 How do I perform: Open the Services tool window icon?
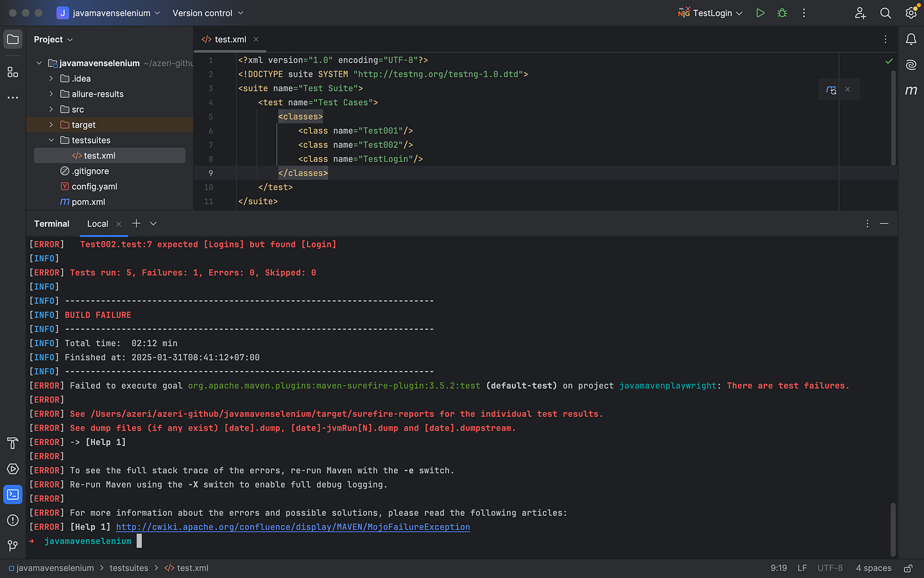(x=13, y=469)
